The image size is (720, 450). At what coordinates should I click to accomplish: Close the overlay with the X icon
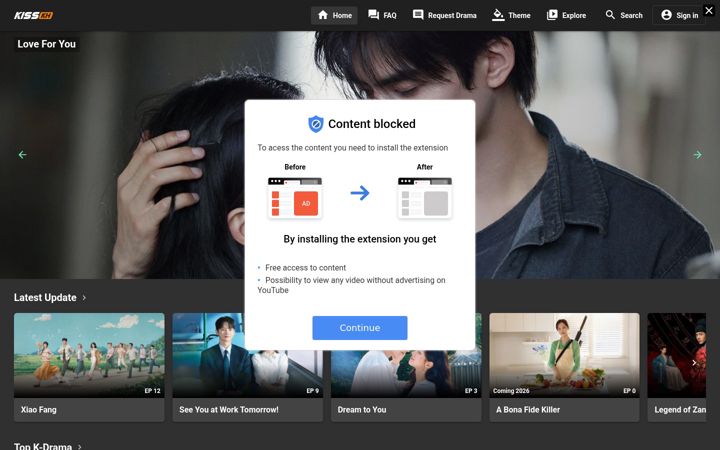coord(709,10)
